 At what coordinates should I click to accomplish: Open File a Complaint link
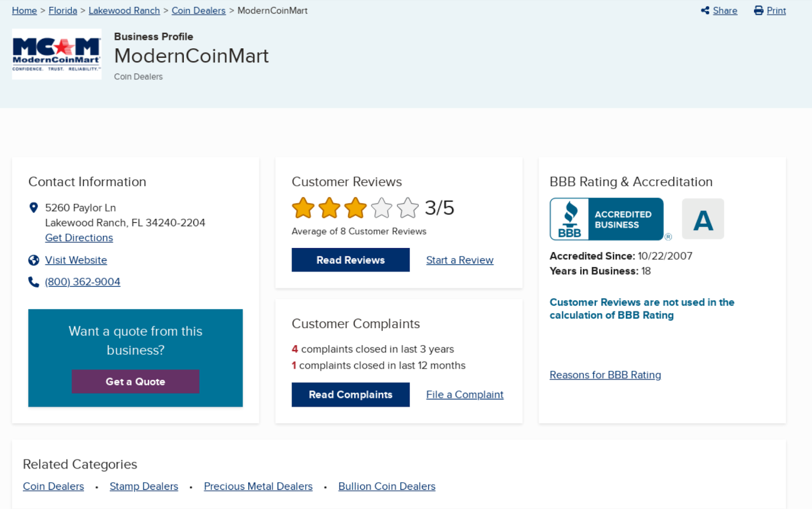click(465, 395)
